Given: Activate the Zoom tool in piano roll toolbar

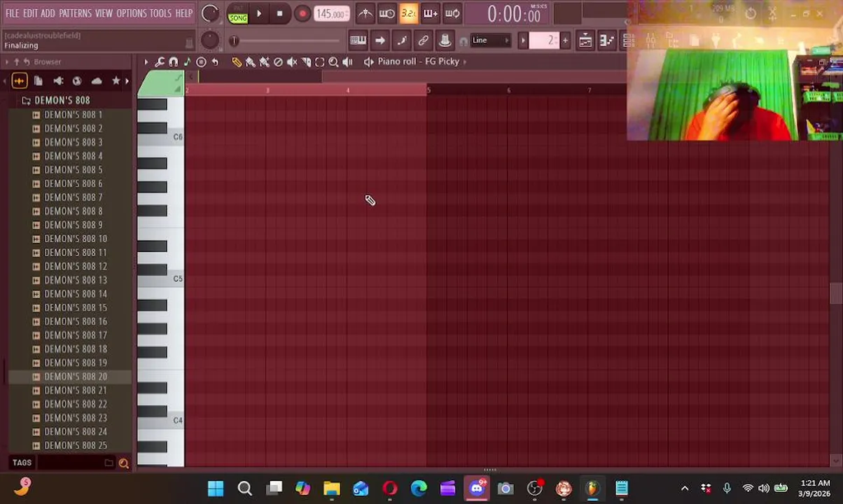Looking at the screenshot, I should coord(333,62).
